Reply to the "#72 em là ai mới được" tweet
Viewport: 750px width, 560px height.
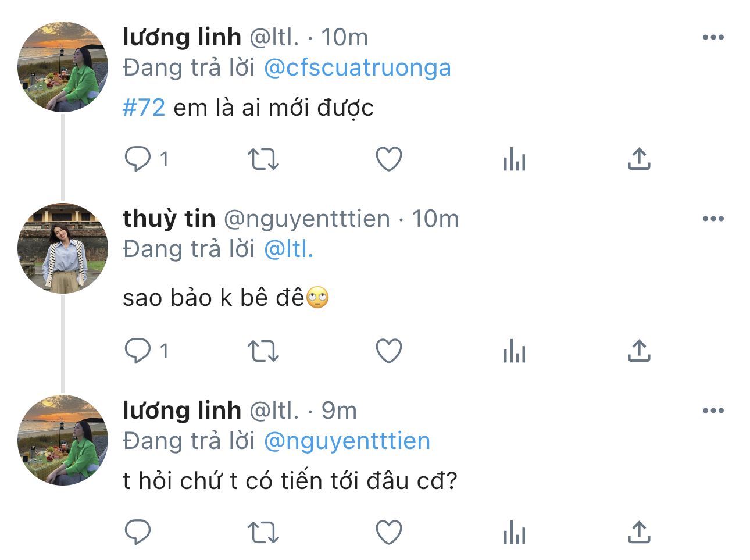pyautogui.click(x=138, y=159)
